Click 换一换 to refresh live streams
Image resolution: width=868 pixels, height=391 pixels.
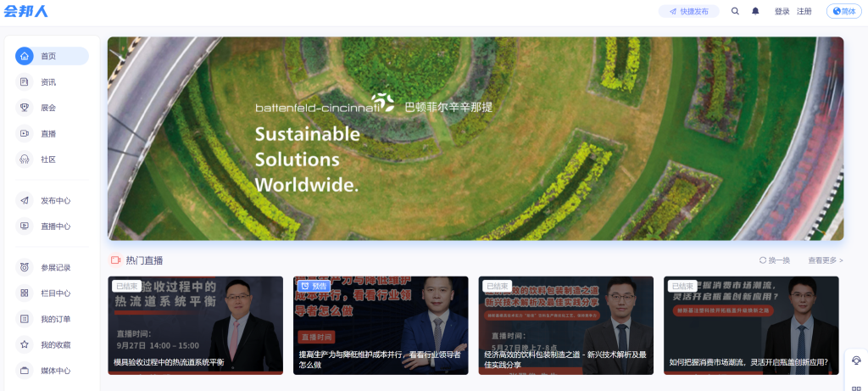pyautogui.click(x=774, y=260)
